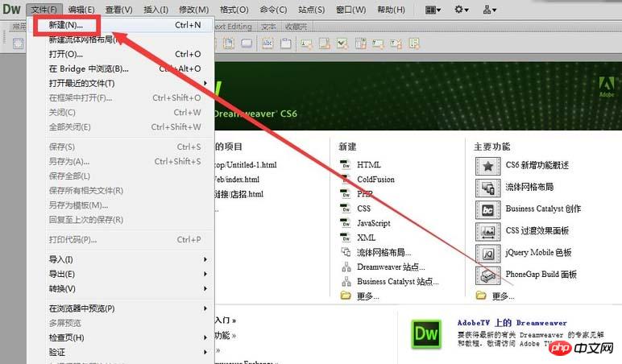Expand the 检查页(H) submenu
This screenshot has width=622, height=364.
[x=121, y=337]
